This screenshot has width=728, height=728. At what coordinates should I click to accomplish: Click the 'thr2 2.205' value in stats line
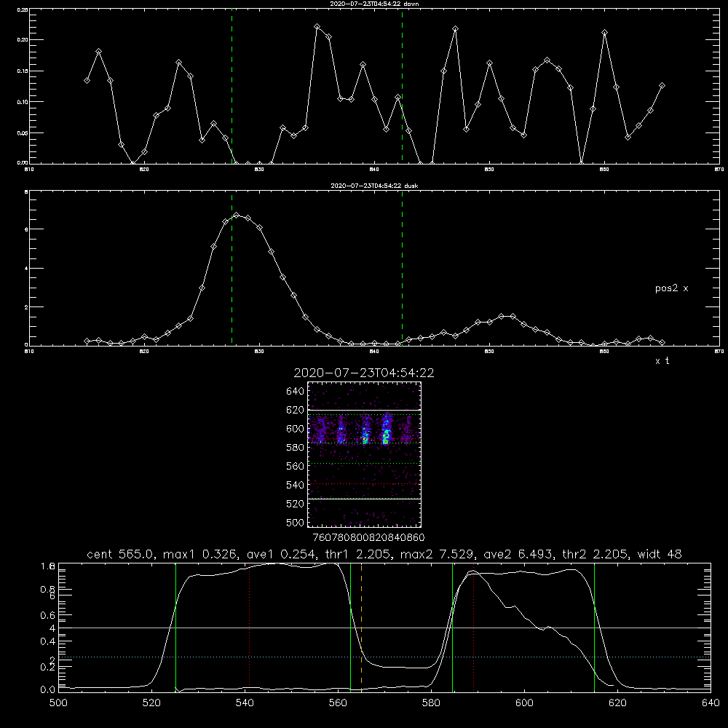596,554
